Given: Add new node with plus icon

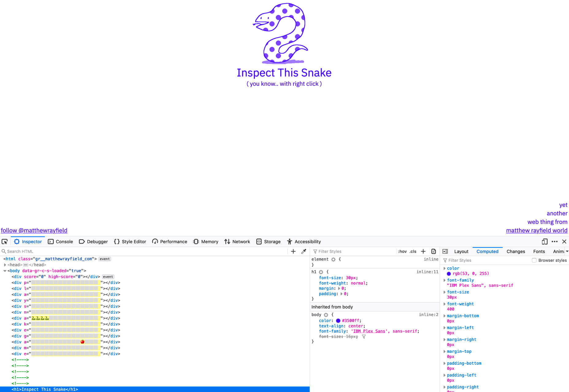Looking at the screenshot, I should click(293, 251).
